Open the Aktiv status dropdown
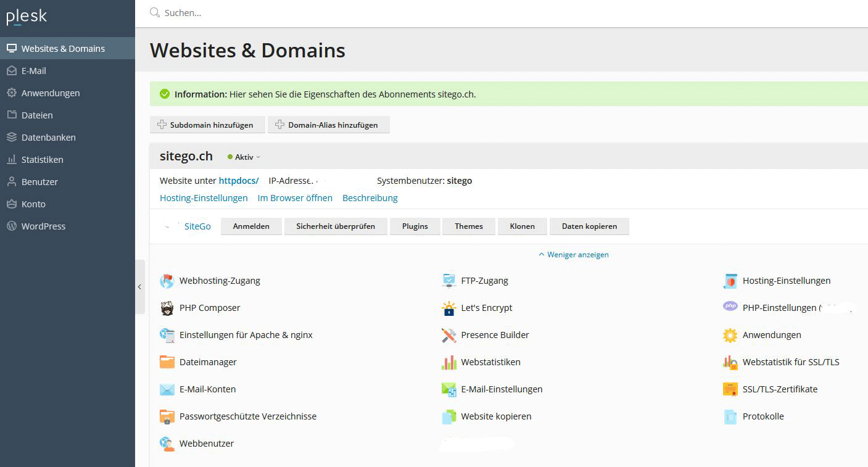The image size is (868, 467). (244, 157)
